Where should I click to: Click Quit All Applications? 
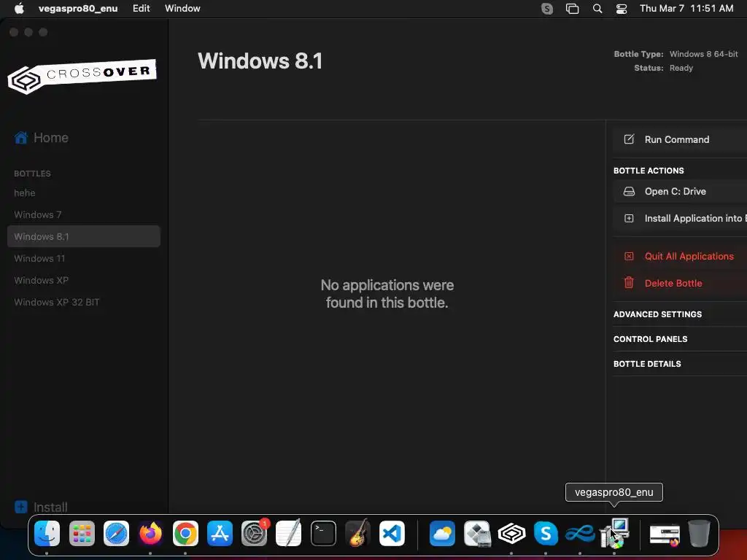pyautogui.click(x=680, y=256)
